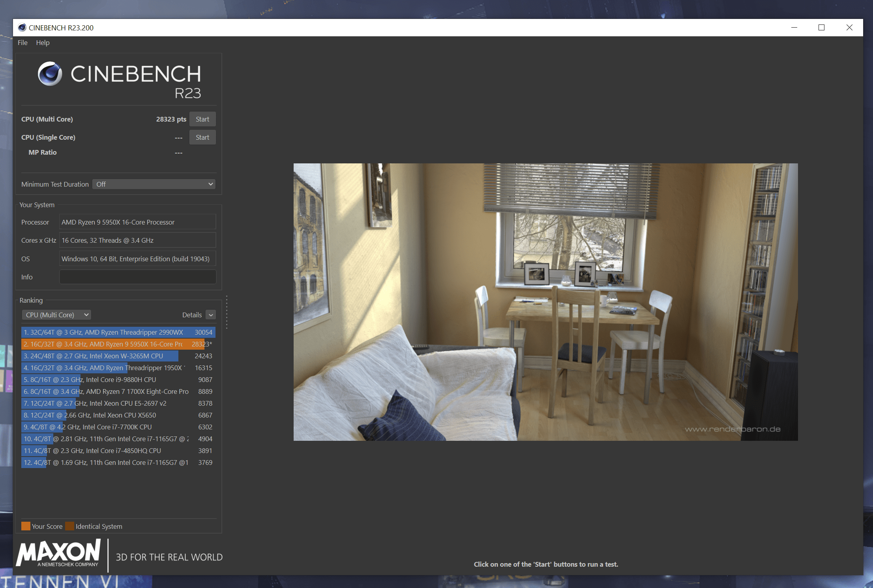The image size is (873, 588).
Task: Select ranking row Intel Xeon W-3265M
Action: [118, 356]
